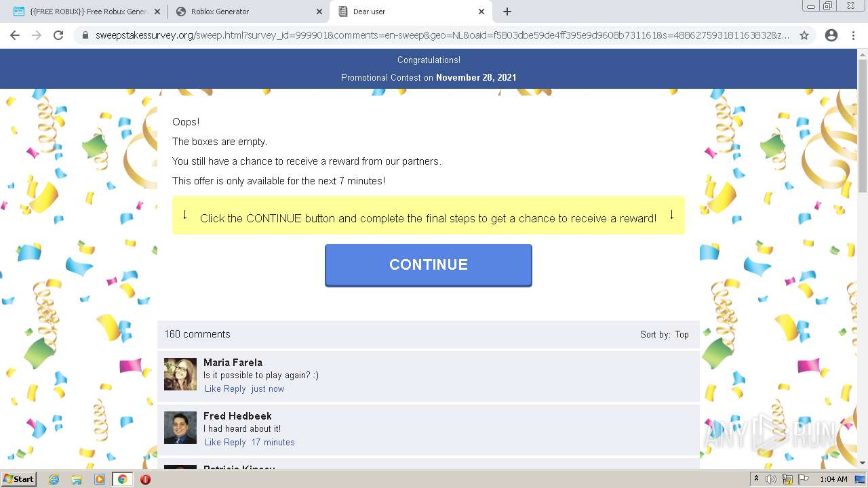
Task: Close the Roblox Generator tab
Action: (x=319, y=12)
